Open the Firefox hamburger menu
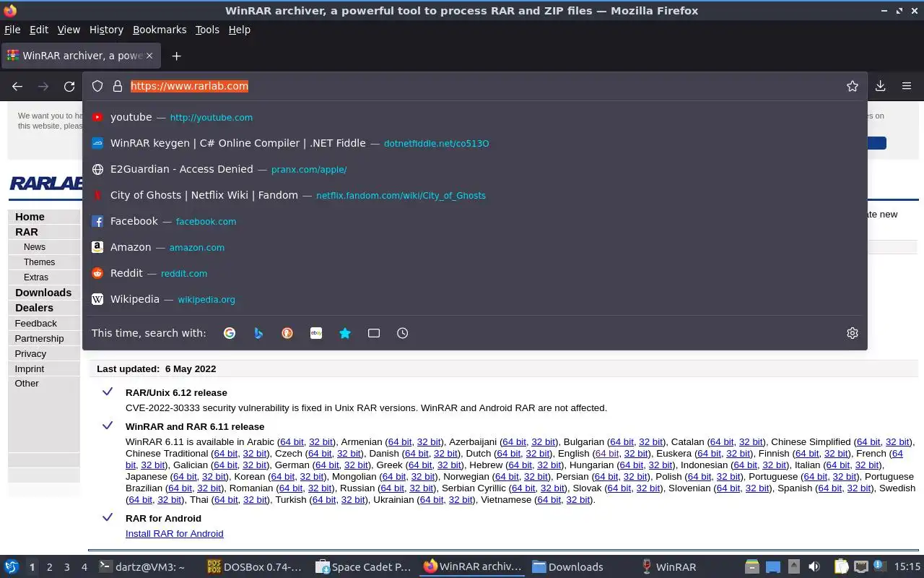The height and width of the screenshot is (578, 924). click(x=907, y=86)
